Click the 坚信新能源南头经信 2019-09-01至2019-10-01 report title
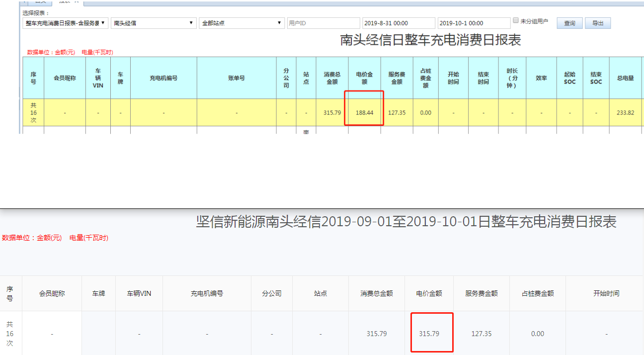The width and height of the screenshot is (644, 355). [x=406, y=222]
